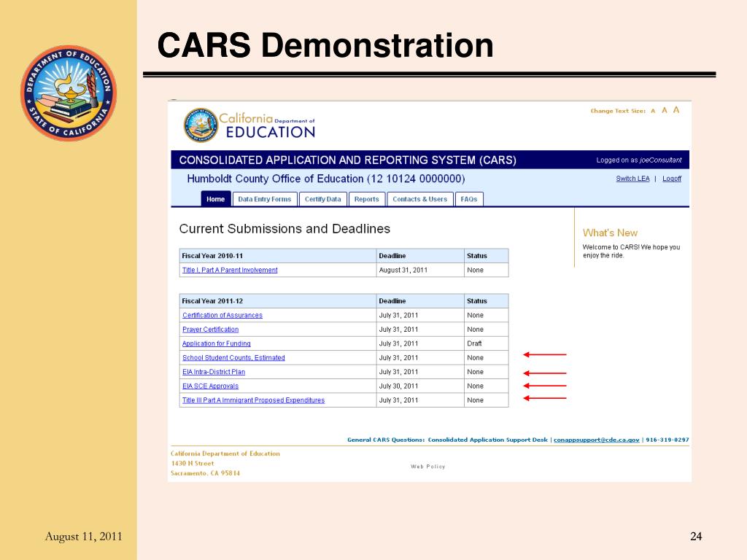747x560 pixels.
Task: Click the '1430 N Street' address line
Action: pos(193,463)
